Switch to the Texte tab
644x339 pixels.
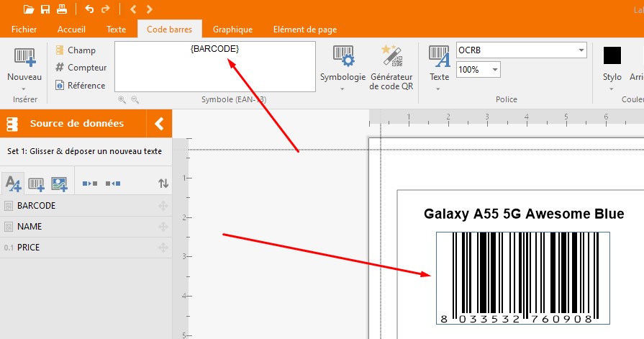tap(117, 30)
